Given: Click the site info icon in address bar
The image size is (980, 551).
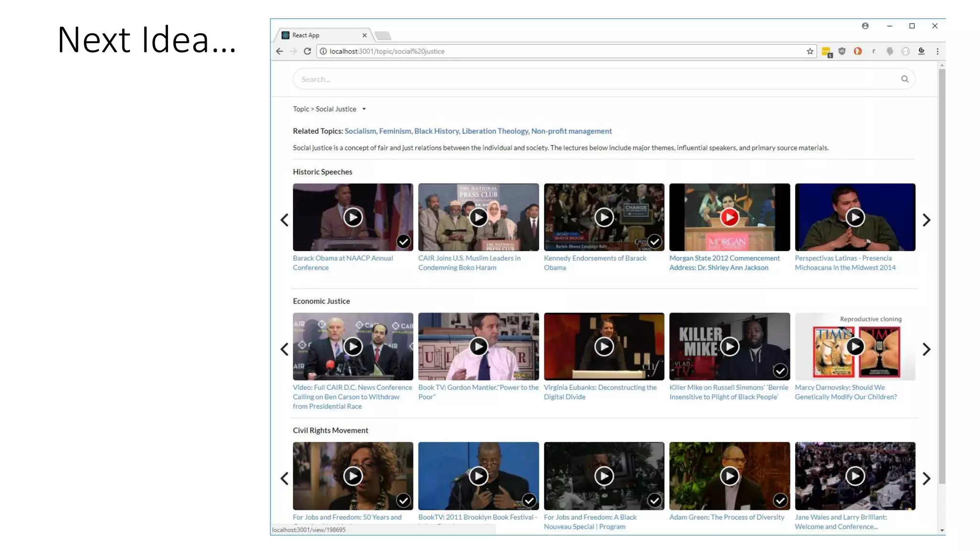Looking at the screenshot, I should [x=323, y=51].
